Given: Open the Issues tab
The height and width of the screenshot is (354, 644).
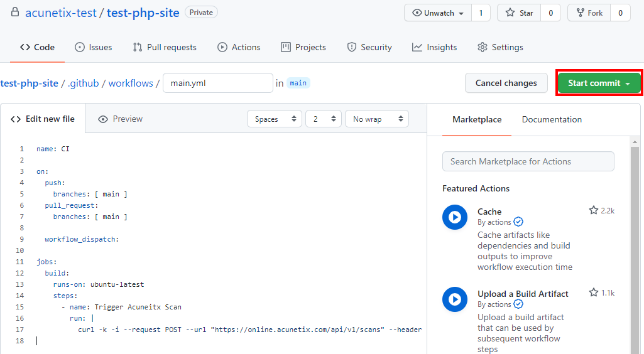Looking at the screenshot, I should [93, 47].
